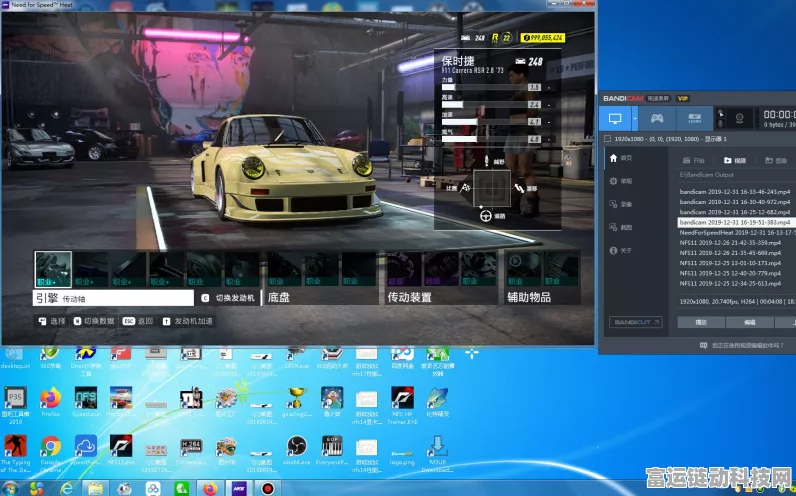Image resolution: width=796 pixels, height=496 pixels.
Task: Toggle mouse cursor recording in Bandicam
Action: 720,114
